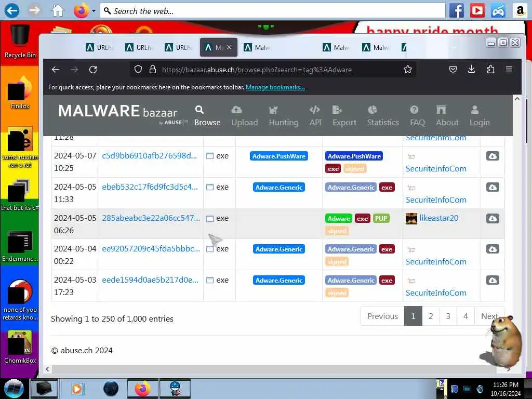Open the Recycle Bin desktop icon

[x=20, y=42]
